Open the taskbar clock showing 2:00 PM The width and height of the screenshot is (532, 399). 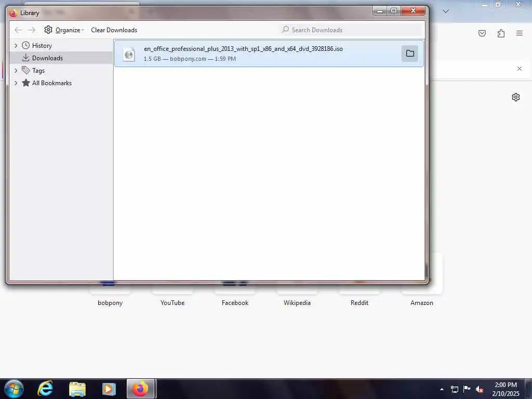point(506,389)
